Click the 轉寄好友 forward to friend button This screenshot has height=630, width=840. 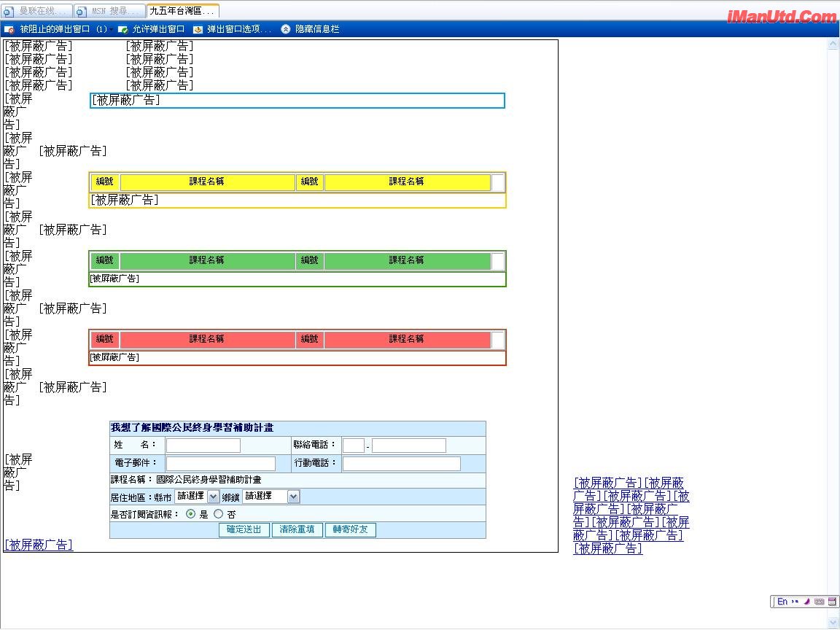click(351, 529)
